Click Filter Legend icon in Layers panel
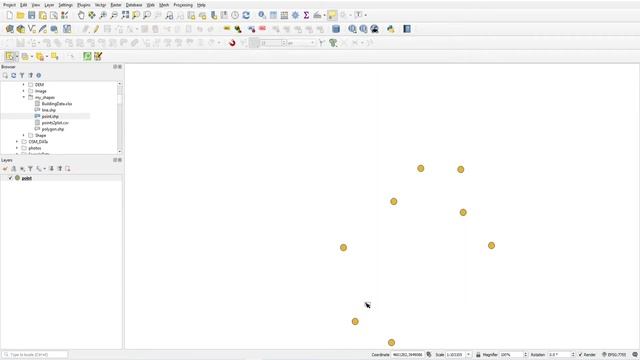The height and width of the screenshot is (360, 640). (30, 169)
